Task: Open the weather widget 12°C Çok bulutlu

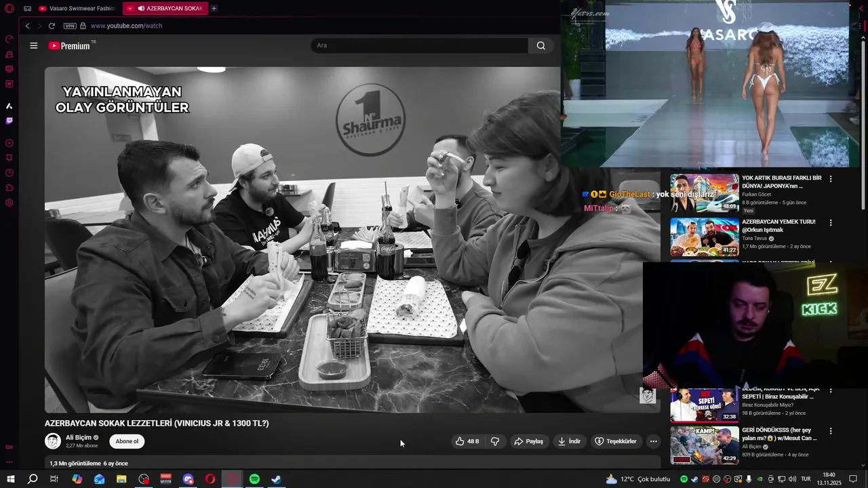Action: 637,479
